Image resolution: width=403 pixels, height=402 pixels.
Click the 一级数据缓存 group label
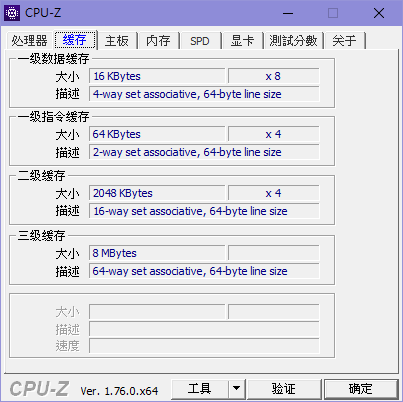pyautogui.click(x=53, y=59)
